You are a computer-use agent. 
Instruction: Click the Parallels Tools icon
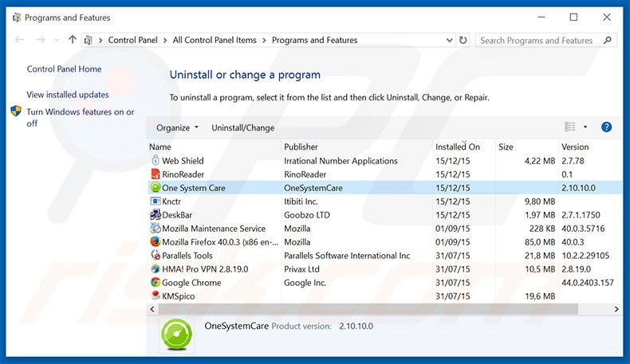pyautogui.click(x=156, y=255)
